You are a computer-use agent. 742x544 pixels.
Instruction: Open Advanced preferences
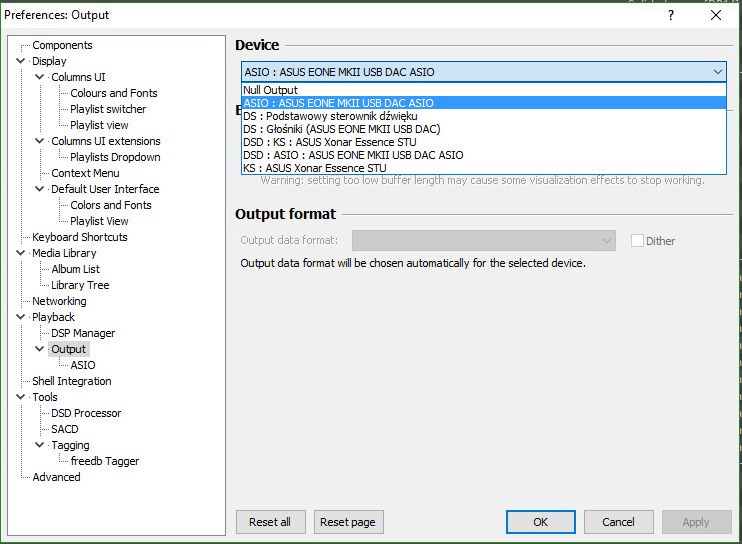click(x=56, y=477)
